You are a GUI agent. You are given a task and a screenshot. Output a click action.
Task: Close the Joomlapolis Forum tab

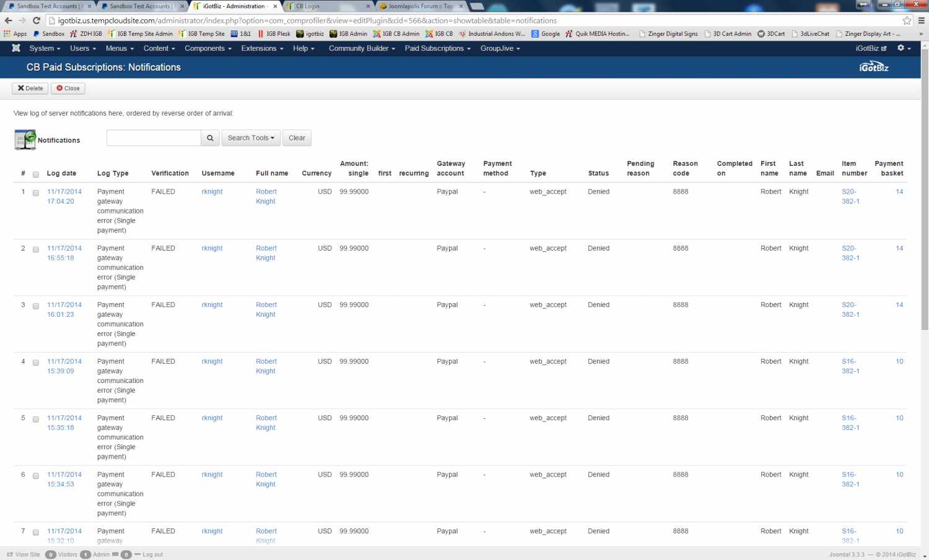(461, 6)
